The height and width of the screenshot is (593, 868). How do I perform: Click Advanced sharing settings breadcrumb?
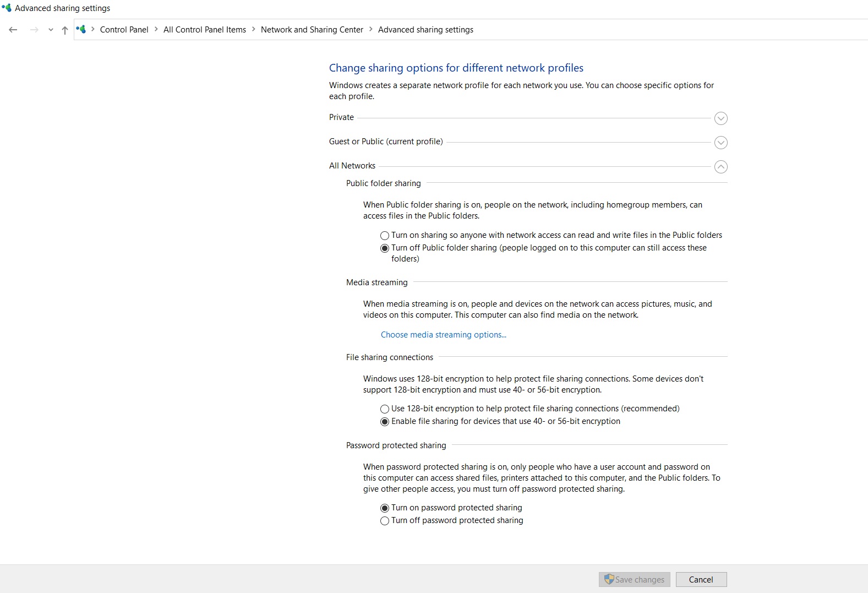pyautogui.click(x=425, y=30)
